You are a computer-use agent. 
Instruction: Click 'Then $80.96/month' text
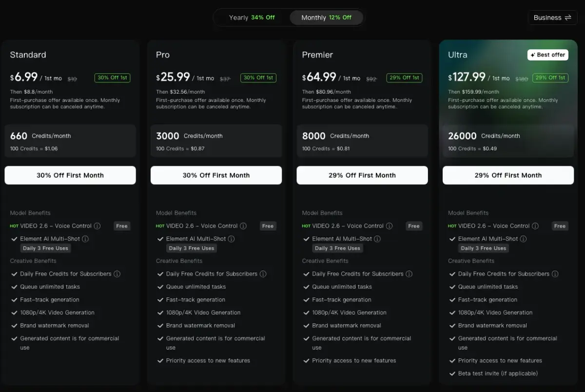click(326, 92)
